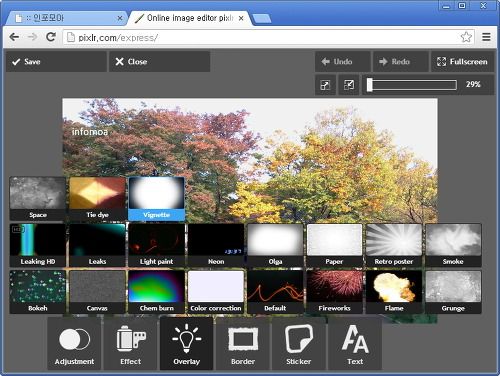500x376 pixels.
Task: Open the Text tool
Action: [355, 344]
